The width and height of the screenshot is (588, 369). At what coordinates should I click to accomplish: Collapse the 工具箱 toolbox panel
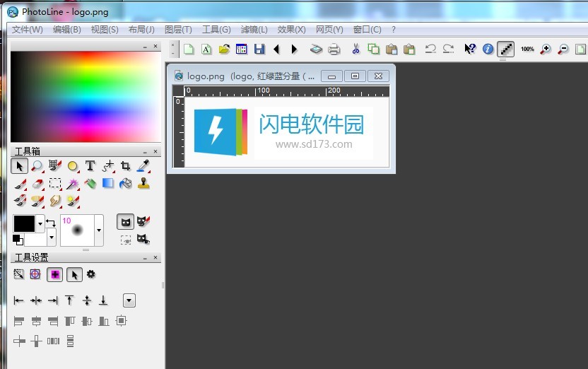(x=145, y=152)
